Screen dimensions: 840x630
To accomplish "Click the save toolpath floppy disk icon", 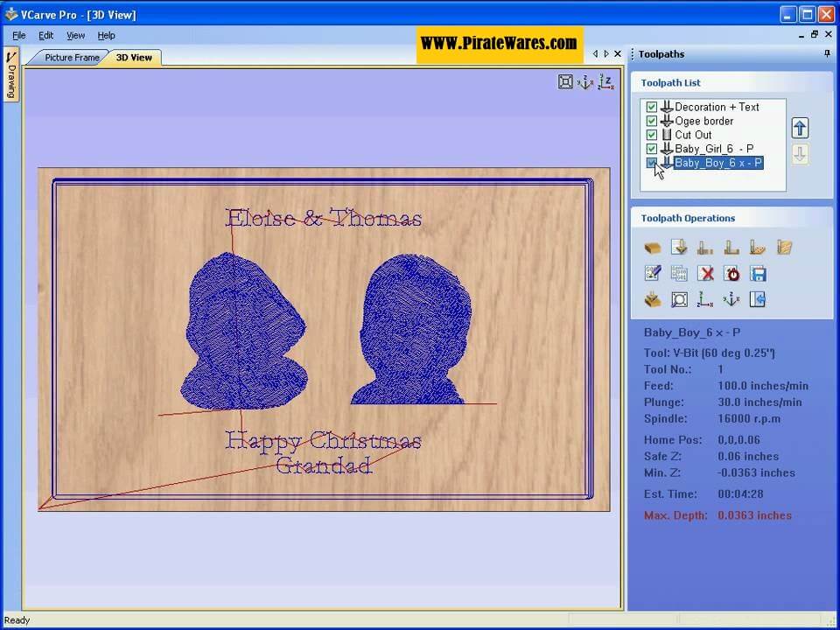I will (758, 274).
